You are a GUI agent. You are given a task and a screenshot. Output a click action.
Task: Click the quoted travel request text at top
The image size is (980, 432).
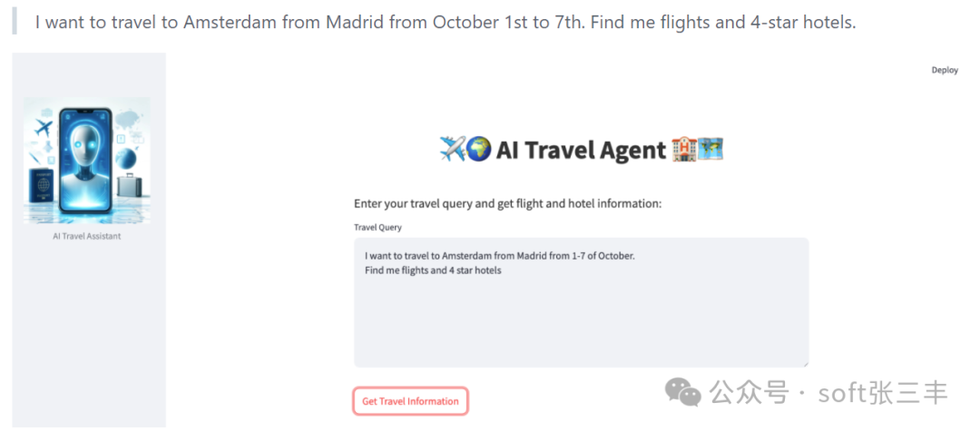coord(445,22)
